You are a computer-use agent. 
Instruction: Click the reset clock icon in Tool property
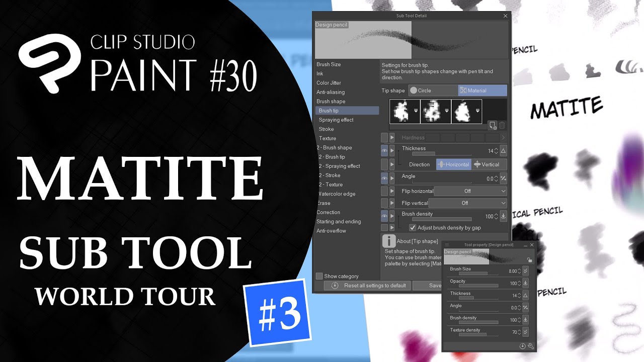523,346
